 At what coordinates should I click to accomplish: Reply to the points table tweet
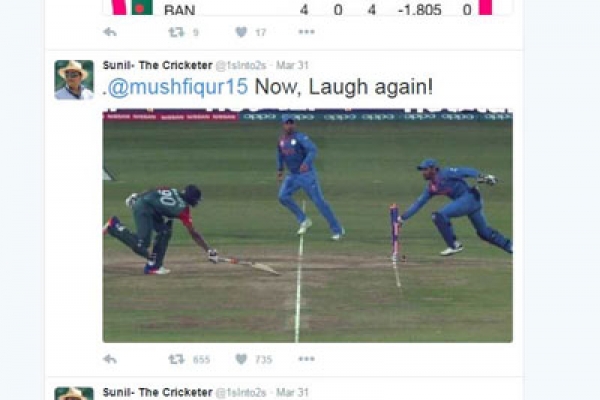tap(110, 32)
